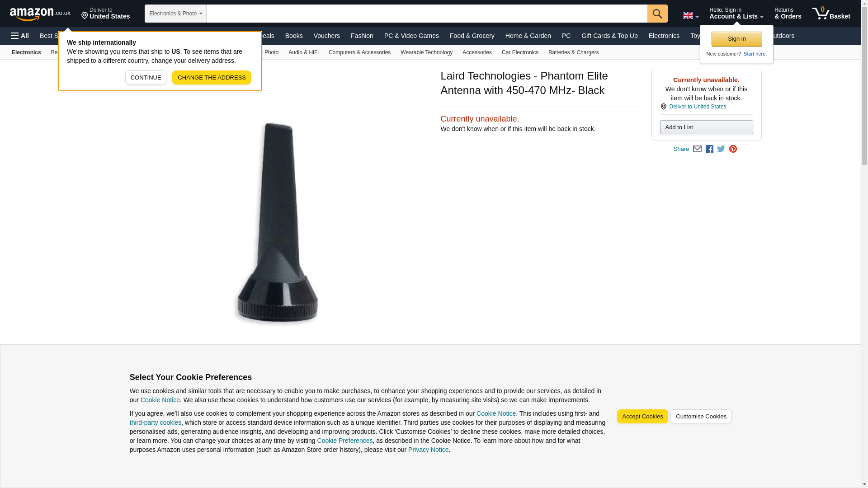868x488 pixels.
Task: Click CHANGE THE ADDRESS button
Action: [212, 77]
